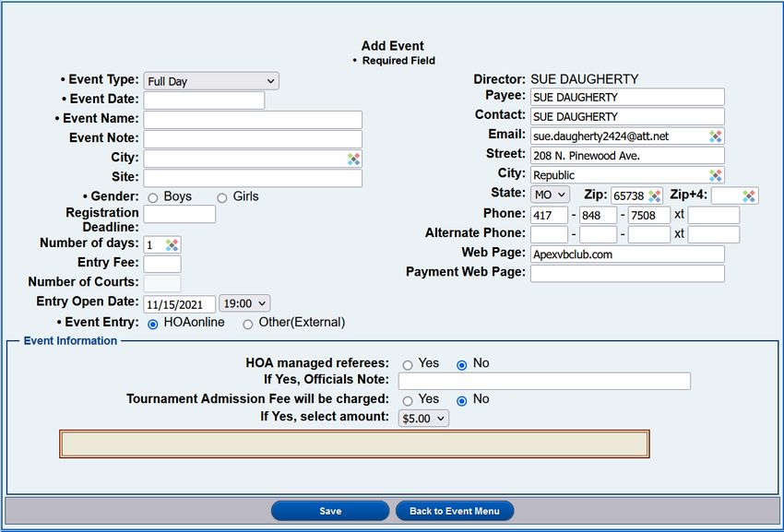
Task: Choose HOAonline for Event Entry
Action: coord(153,324)
